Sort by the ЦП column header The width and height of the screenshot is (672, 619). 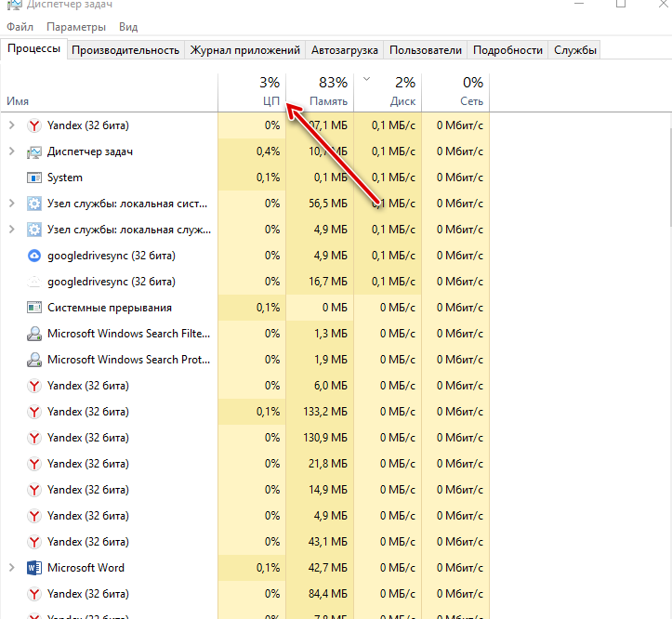[252, 93]
